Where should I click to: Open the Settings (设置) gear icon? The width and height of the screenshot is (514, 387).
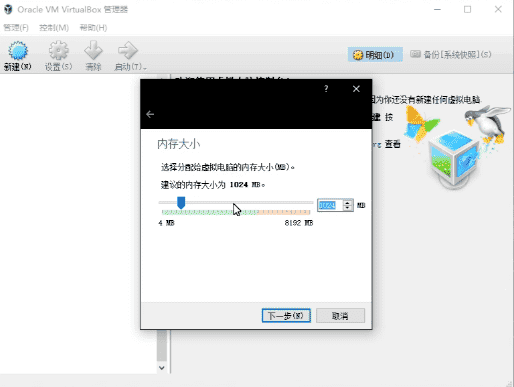click(59, 51)
